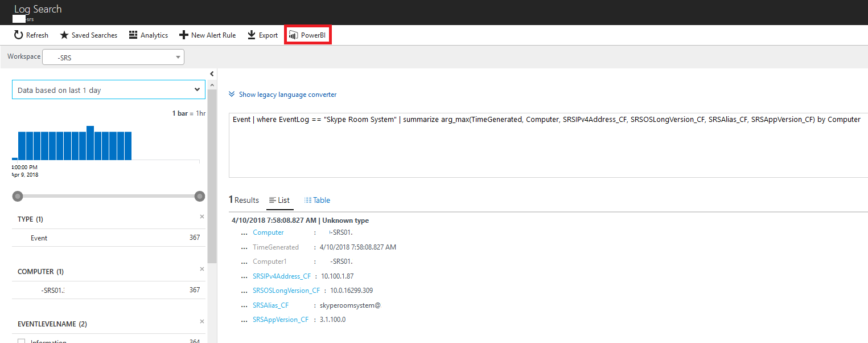Click the SRSAppVersion_CF field link
This screenshot has height=343, width=868.
pos(281,320)
